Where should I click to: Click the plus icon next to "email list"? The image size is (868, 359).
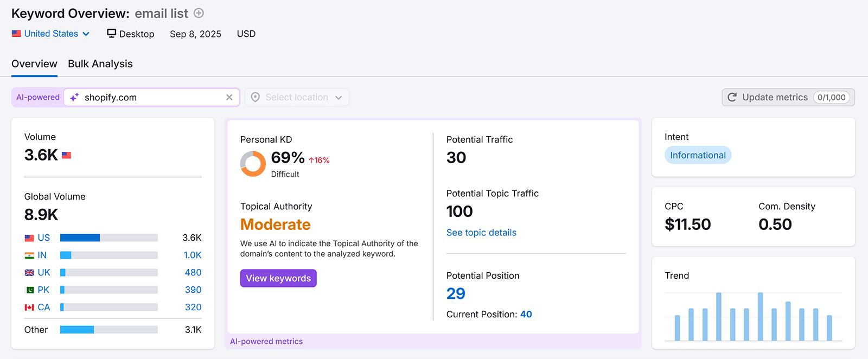[199, 13]
